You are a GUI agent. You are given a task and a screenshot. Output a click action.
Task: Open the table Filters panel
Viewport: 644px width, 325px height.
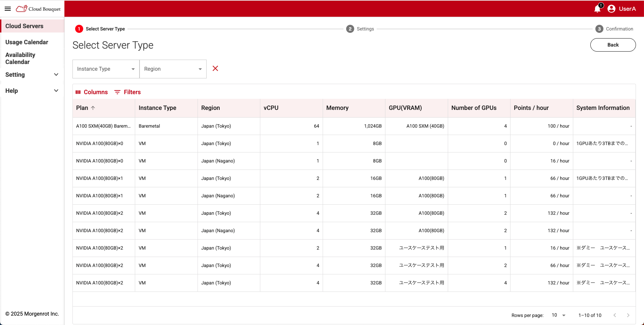click(127, 92)
